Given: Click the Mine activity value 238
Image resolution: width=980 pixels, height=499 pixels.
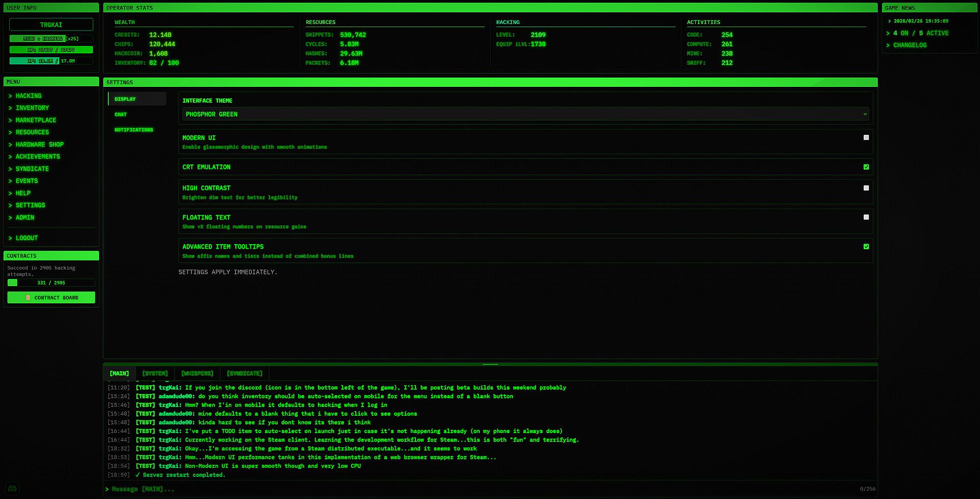Looking at the screenshot, I should click(727, 54).
